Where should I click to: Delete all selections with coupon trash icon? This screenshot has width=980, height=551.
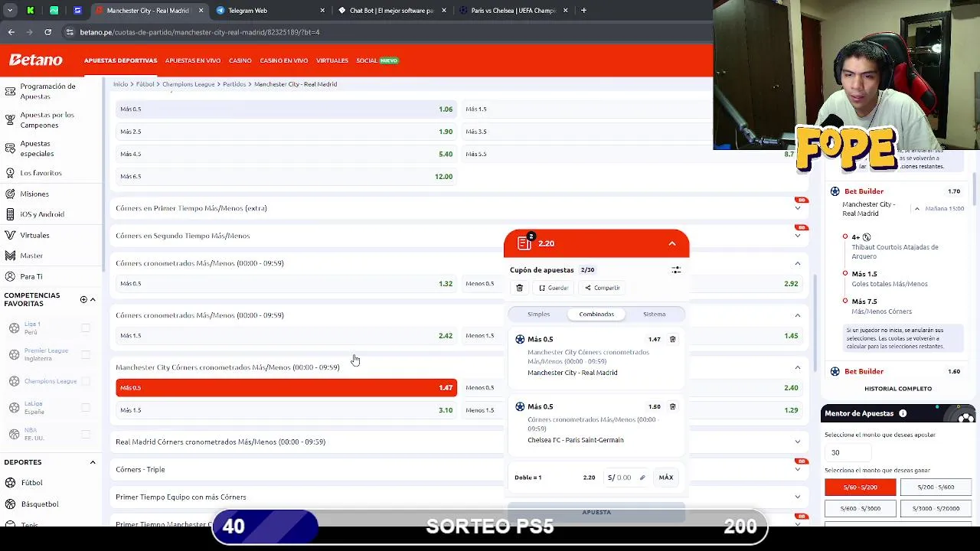pyautogui.click(x=519, y=288)
